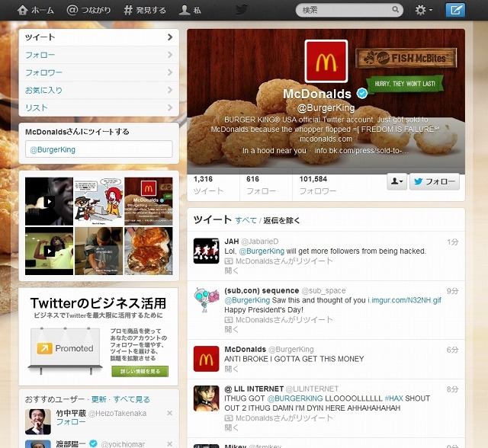Screen dimensions: 488x448
Task: Click the LIL INTERNET tweet avatar
Action: pos(206,398)
